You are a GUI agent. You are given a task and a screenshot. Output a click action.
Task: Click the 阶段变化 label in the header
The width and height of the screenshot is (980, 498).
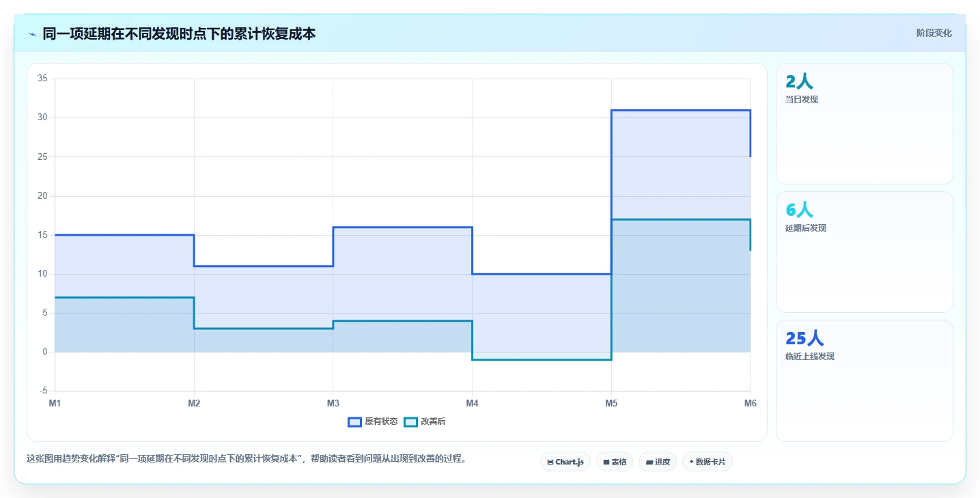(934, 33)
